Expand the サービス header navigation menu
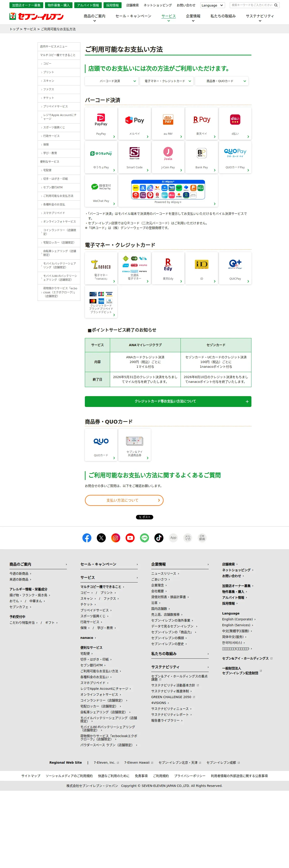Screen dimensions: 289x868 coord(169,18)
